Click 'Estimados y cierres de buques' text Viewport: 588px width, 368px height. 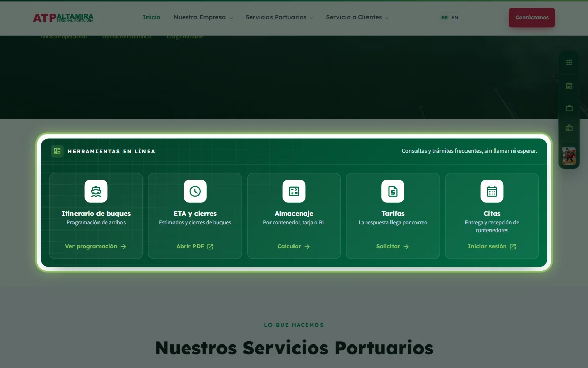tap(195, 223)
